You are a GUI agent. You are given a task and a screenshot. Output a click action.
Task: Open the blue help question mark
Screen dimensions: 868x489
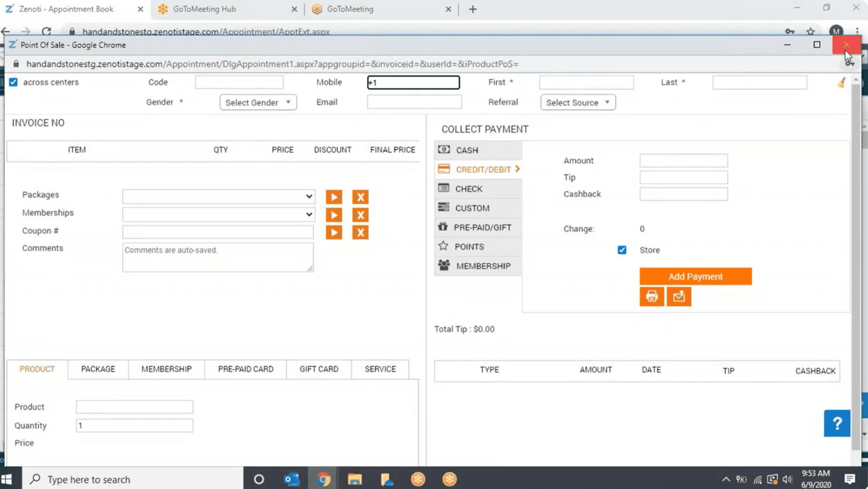click(837, 423)
